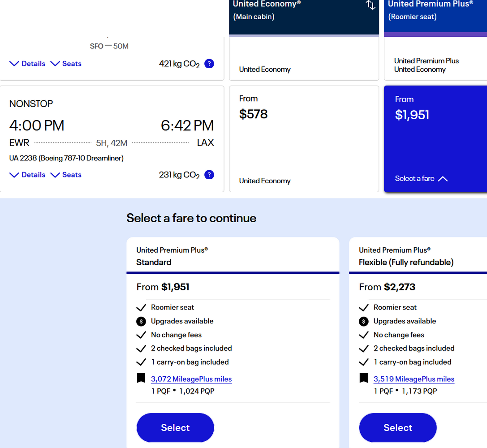487x448 pixels.
Task: Click the CO2 help icon beside 421 kg
Action: (209, 64)
